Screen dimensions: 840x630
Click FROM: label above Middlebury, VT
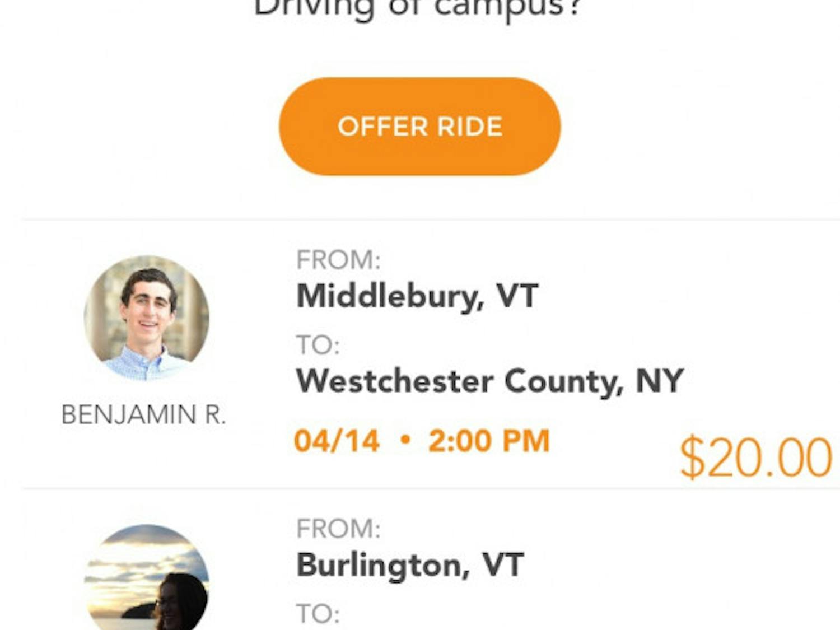(338, 260)
